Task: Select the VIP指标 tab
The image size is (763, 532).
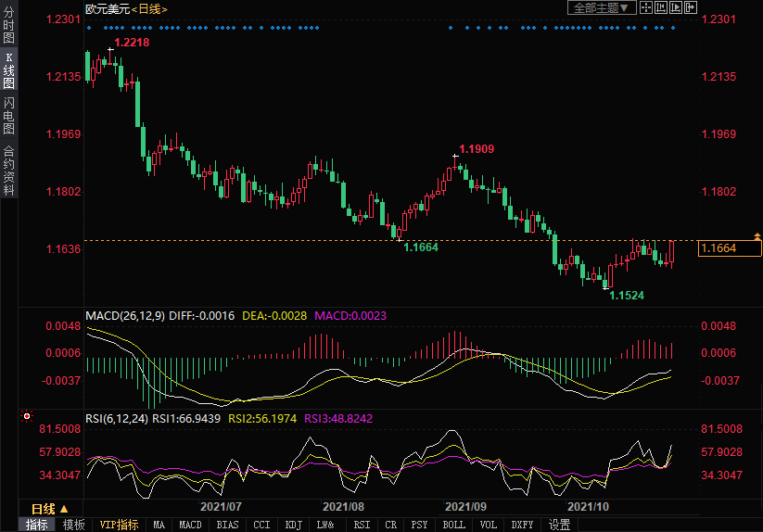Action: pyautogui.click(x=120, y=525)
